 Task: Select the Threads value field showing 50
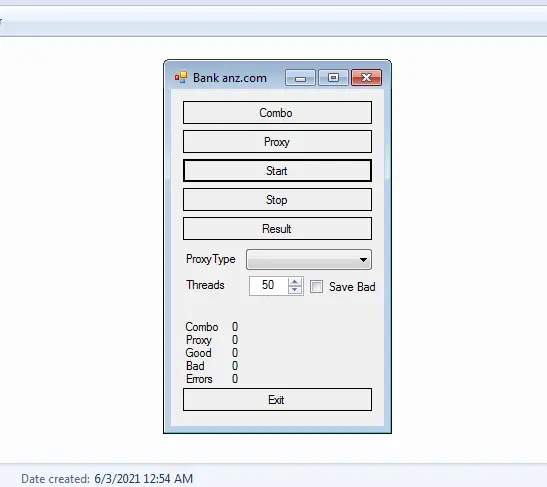click(269, 286)
